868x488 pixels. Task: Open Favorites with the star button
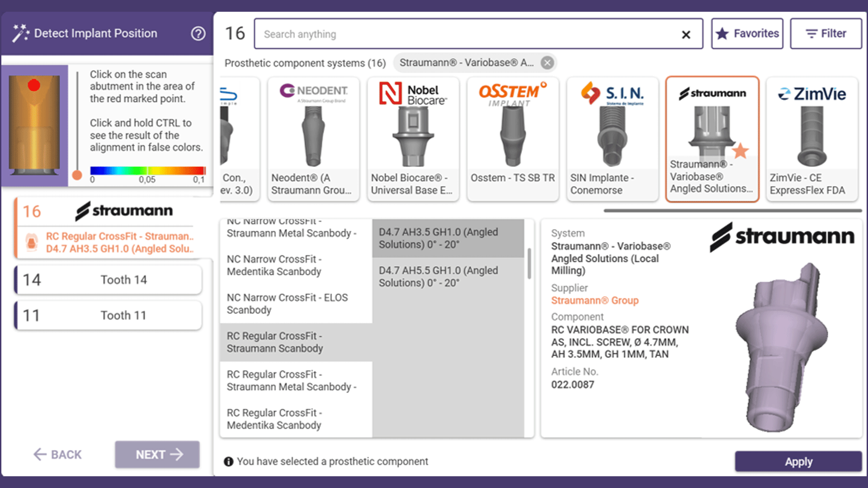coord(747,33)
